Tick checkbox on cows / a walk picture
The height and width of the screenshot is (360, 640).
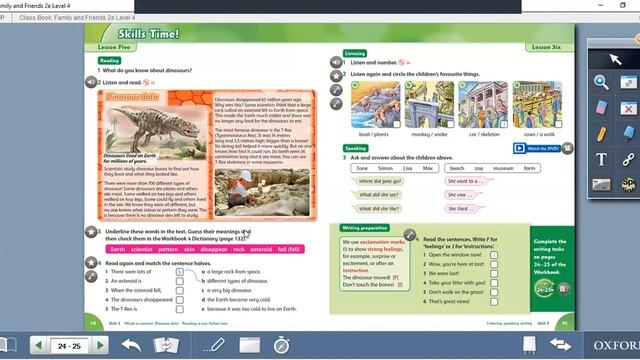(x=558, y=124)
